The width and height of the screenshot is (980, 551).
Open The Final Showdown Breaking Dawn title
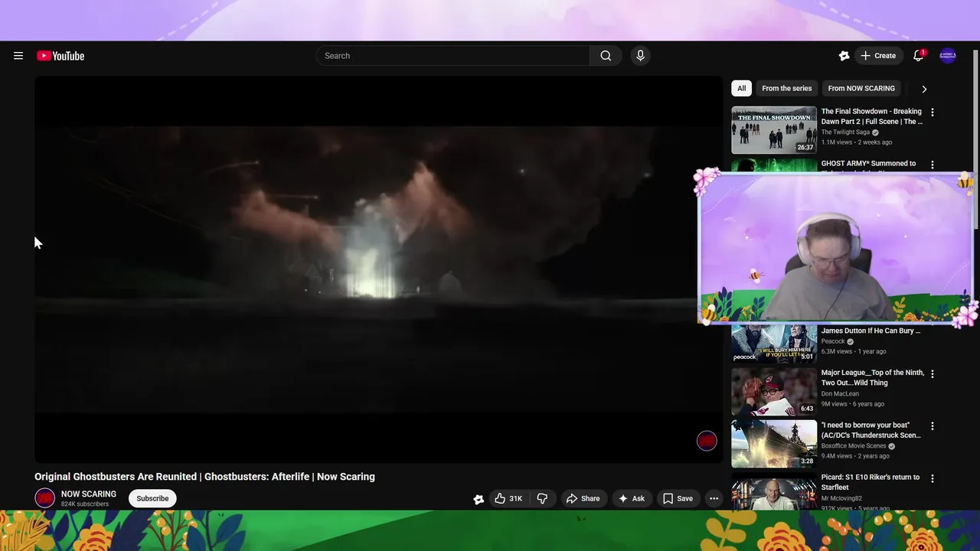pos(872,116)
